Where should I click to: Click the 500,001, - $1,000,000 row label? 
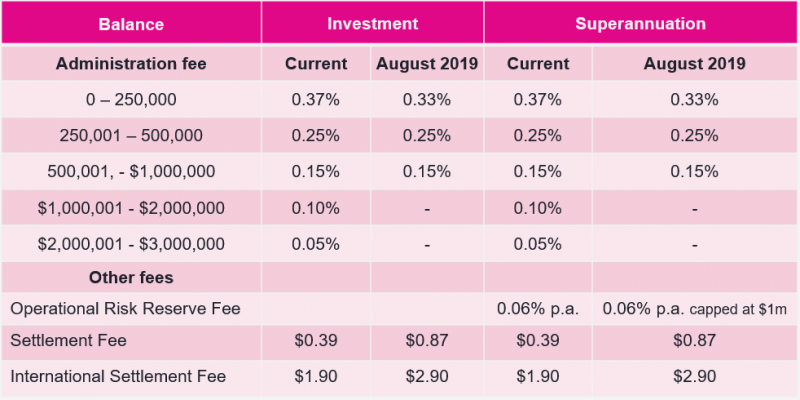[x=131, y=171]
